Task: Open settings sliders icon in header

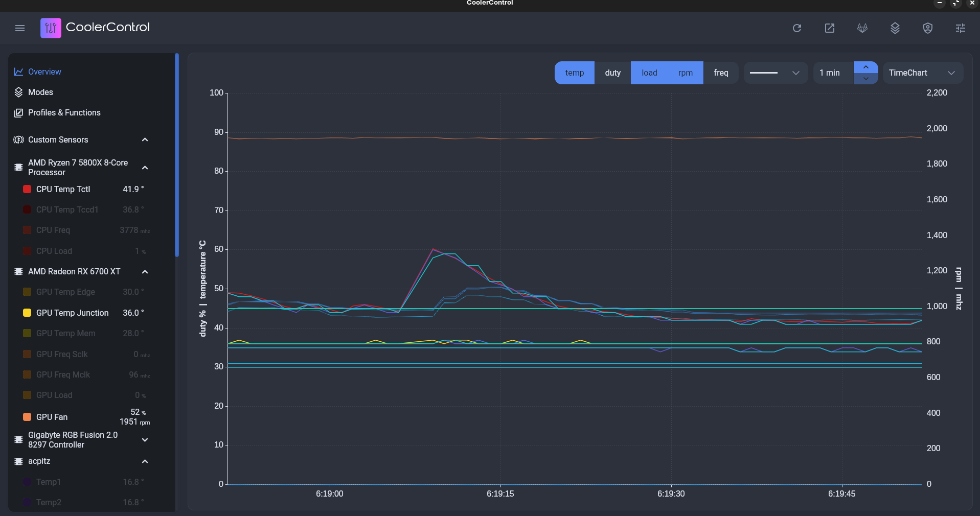Action: click(960, 28)
